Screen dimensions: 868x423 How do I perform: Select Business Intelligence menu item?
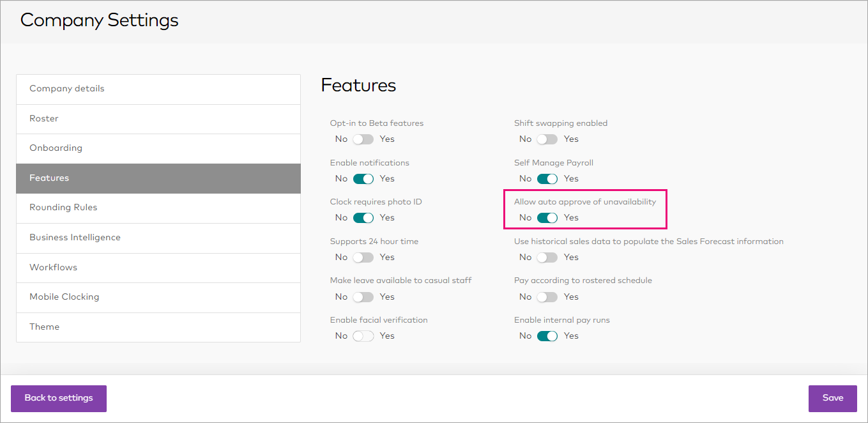click(158, 238)
